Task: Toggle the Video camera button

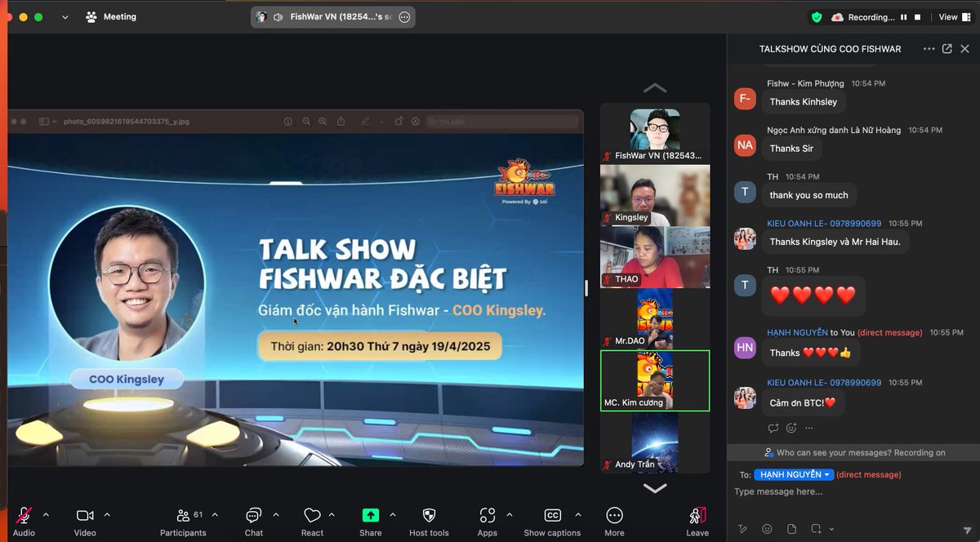Action: click(x=85, y=515)
